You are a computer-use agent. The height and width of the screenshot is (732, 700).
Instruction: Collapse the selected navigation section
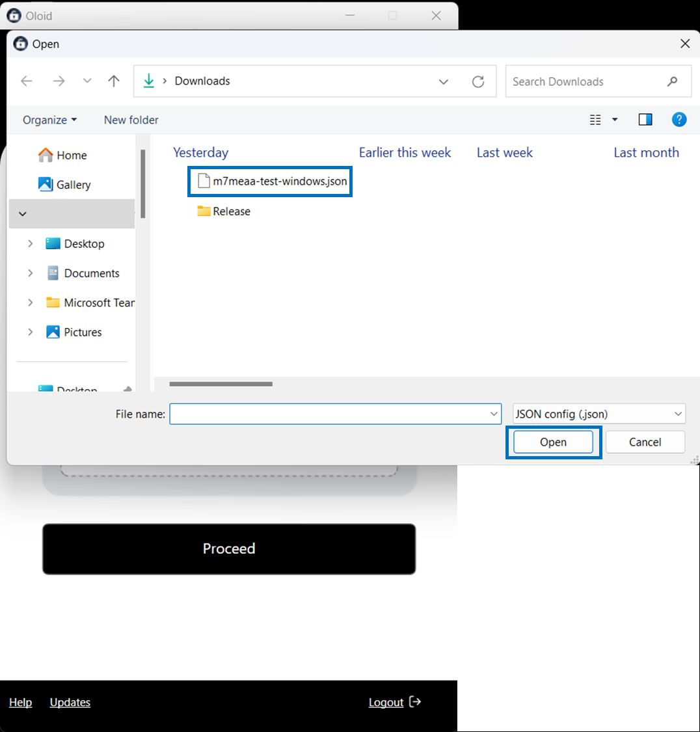coord(22,214)
